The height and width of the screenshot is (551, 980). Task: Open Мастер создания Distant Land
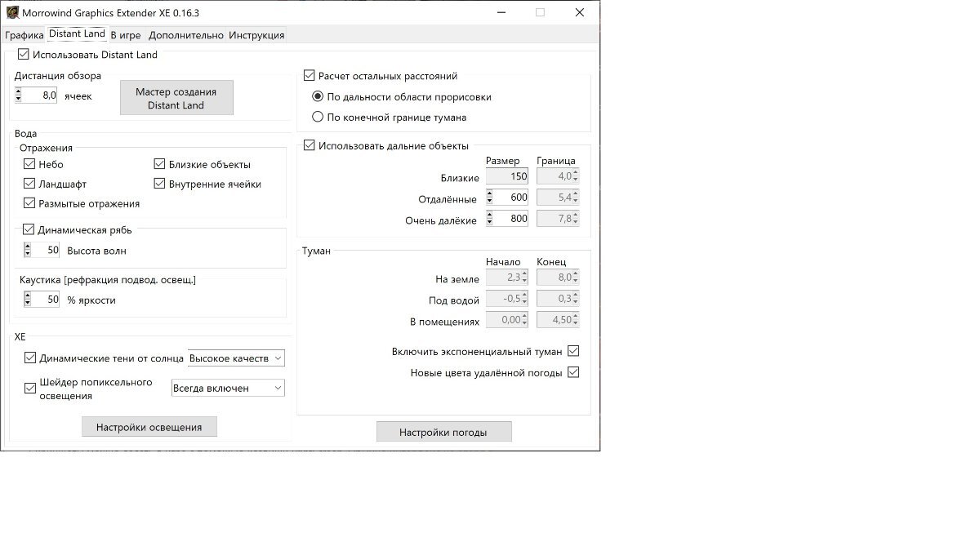[176, 98]
